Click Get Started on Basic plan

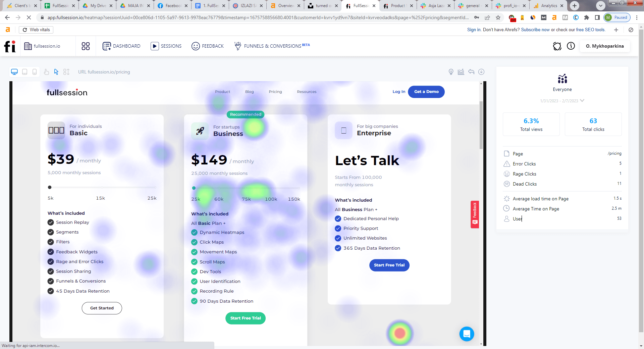coord(102,308)
